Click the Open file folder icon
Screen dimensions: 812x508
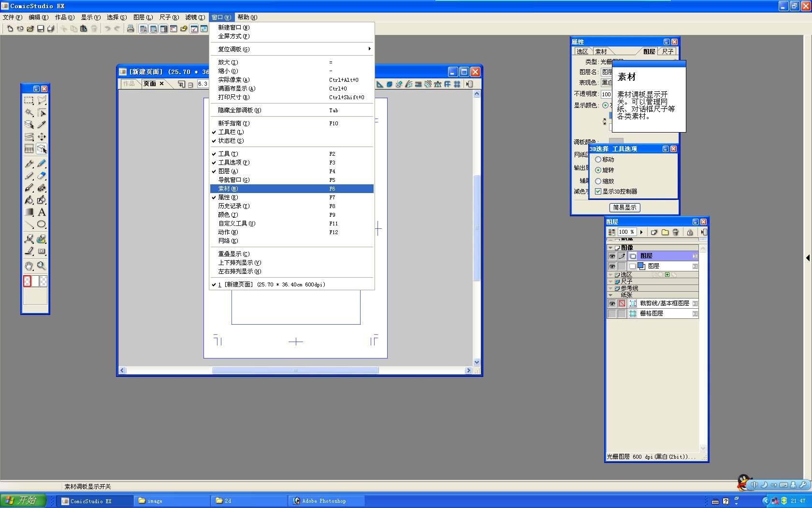30,29
